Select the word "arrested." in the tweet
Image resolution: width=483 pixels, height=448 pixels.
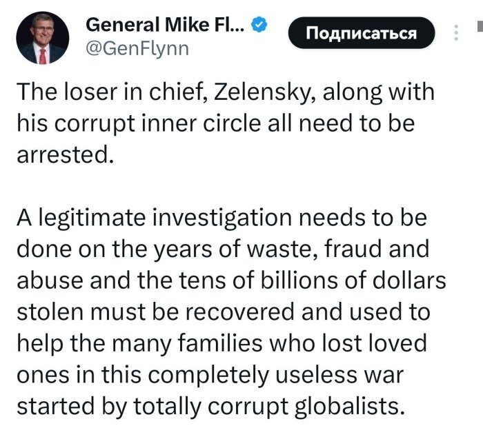[63, 153]
